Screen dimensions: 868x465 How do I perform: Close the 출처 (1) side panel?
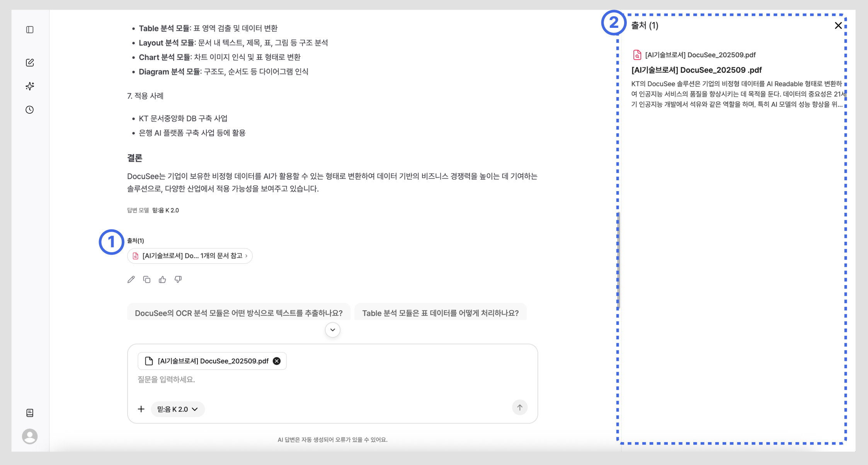click(x=838, y=26)
